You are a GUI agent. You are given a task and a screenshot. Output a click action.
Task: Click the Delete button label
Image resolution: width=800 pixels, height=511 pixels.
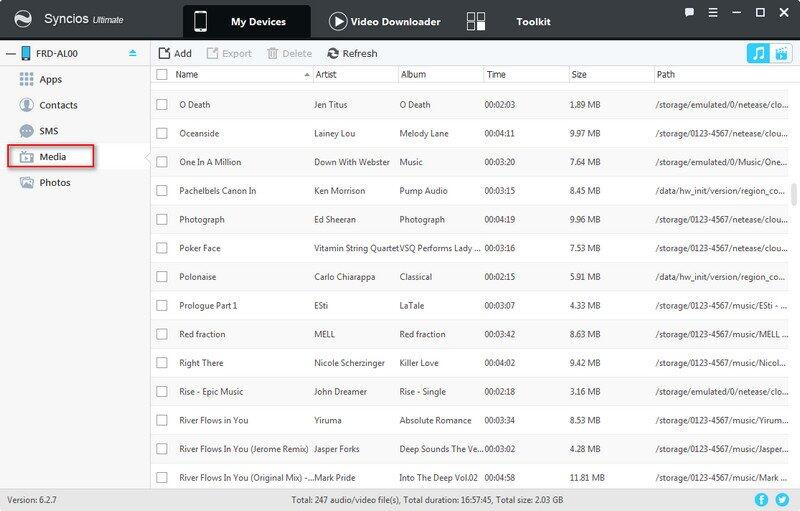click(297, 53)
